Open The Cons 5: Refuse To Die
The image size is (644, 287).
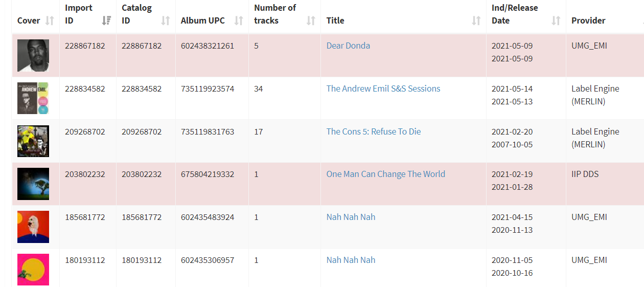coord(373,131)
